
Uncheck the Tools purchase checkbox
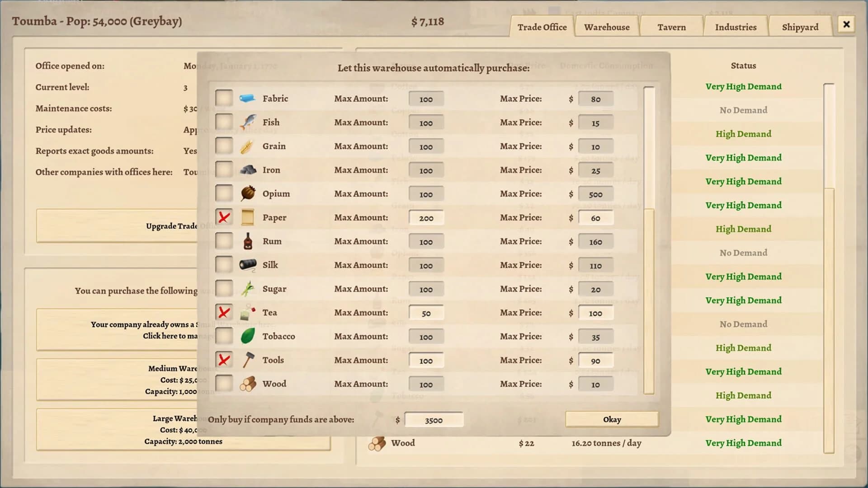224,360
